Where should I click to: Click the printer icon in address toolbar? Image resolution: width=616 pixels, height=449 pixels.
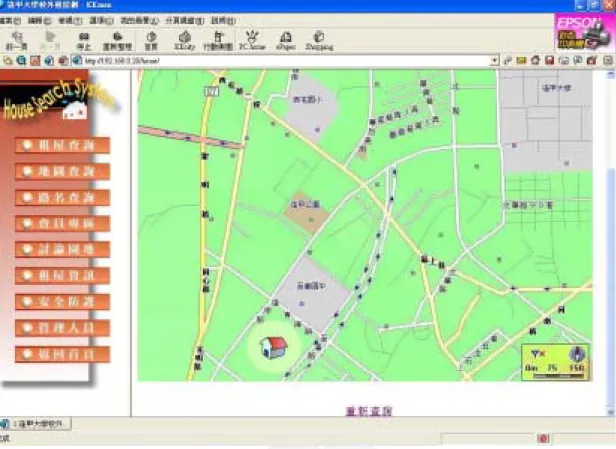coord(564,60)
